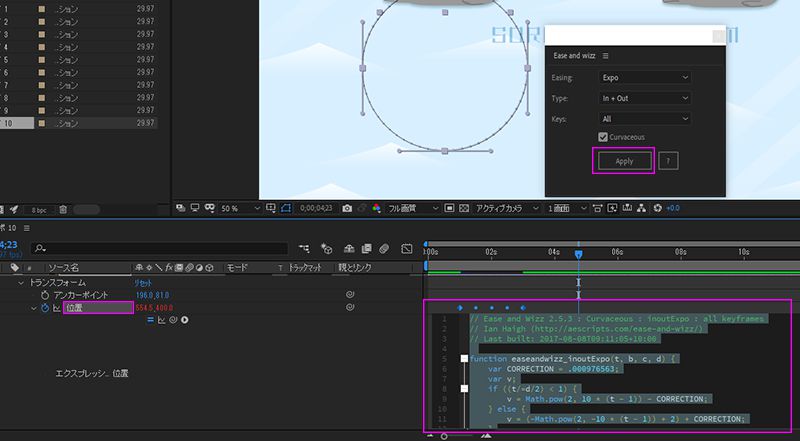
Task: Click the expression language menu play icon
Action: [x=185, y=320]
